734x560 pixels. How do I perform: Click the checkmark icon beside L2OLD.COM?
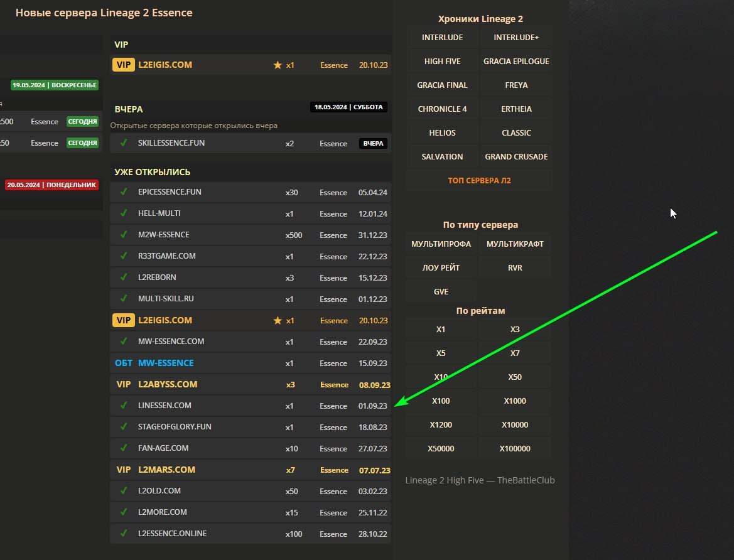click(x=124, y=490)
